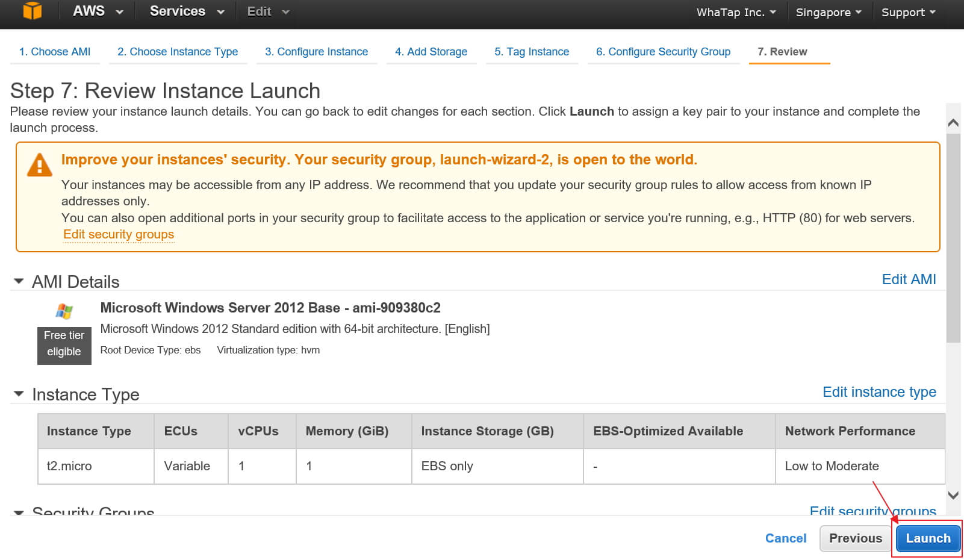The height and width of the screenshot is (560, 964).
Task: Click the Free tier eligible badge
Action: 64,346
